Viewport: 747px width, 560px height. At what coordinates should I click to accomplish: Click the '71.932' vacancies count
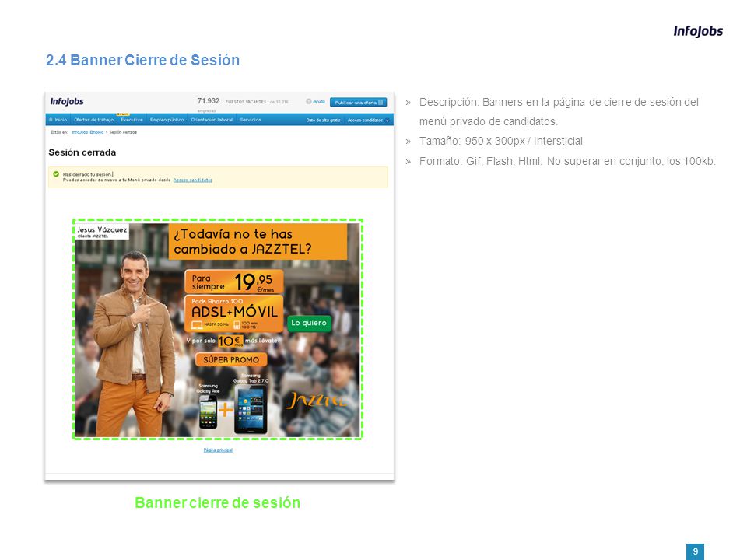(209, 101)
